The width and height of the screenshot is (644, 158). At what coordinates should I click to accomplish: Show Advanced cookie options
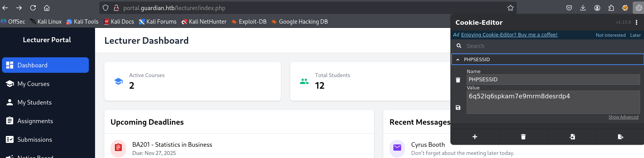pos(623,117)
